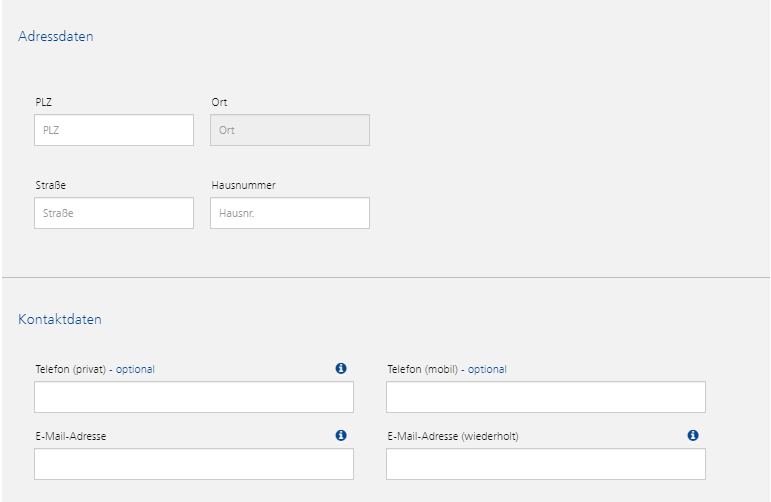Image resolution: width=771 pixels, height=502 pixels.
Task: Focus the PLZ input field
Action: click(x=114, y=130)
